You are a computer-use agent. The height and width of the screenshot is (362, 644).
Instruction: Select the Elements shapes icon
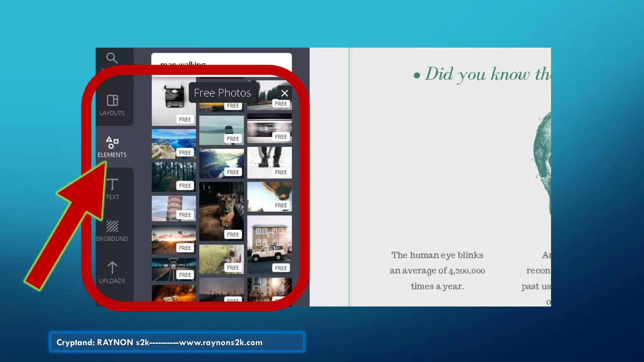112,142
